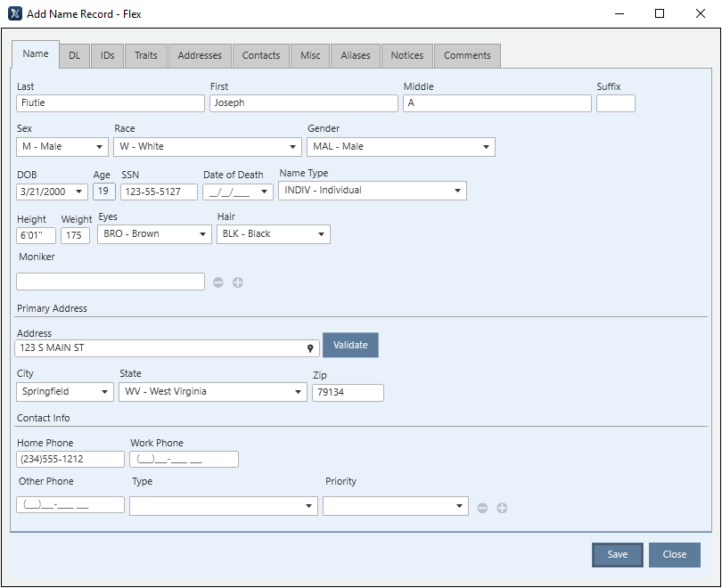Viewport: 722px width, 588px height.
Task: Click the add moniker plus icon
Action: [238, 282]
